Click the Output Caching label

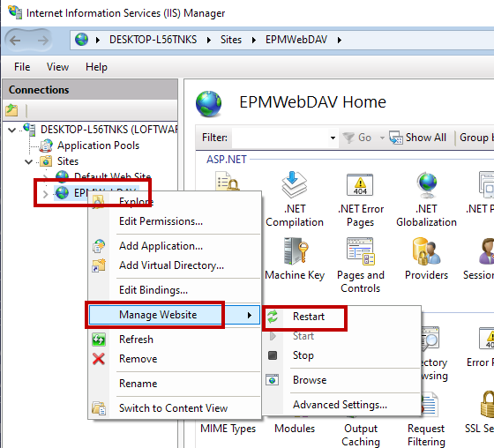click(361, 435)
